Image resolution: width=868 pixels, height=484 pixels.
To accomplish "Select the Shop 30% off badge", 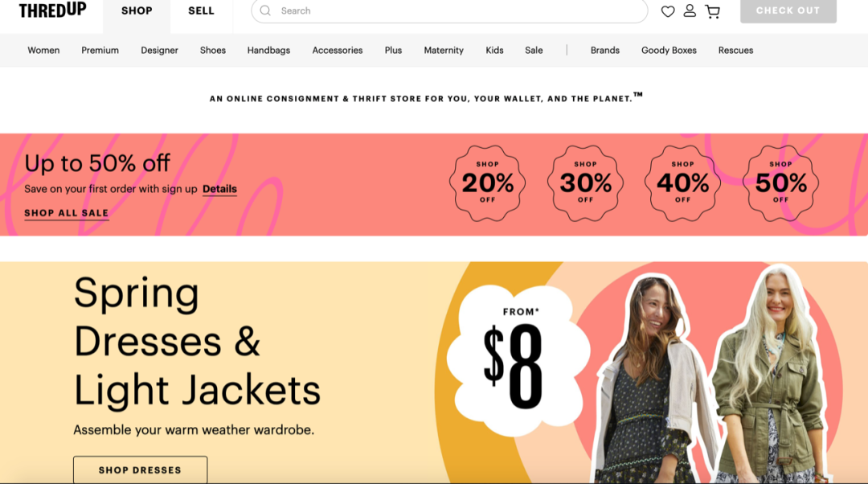I will 585,183.
